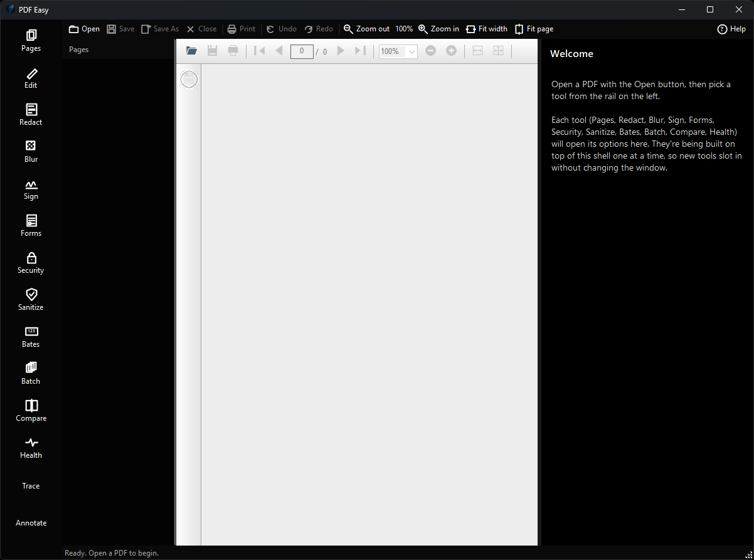The width and height of the screenshot is (754, 560).
Task: Click Open in the top toolbar
Action: (84, 29)
